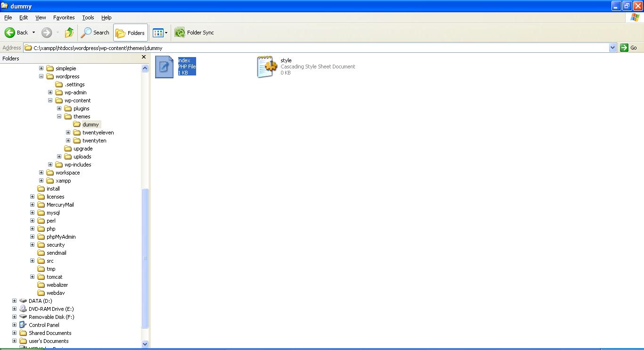Screen dimensions: 644x350
Task: Expand the wp-includes tree node
Action: 50,165
